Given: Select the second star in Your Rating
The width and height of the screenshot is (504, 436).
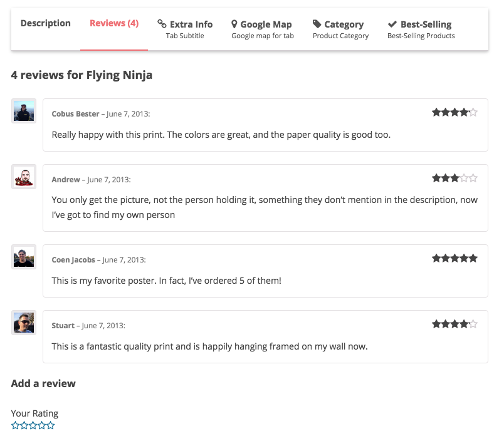Looking at the screenshot, I should [x=24, y=425].
